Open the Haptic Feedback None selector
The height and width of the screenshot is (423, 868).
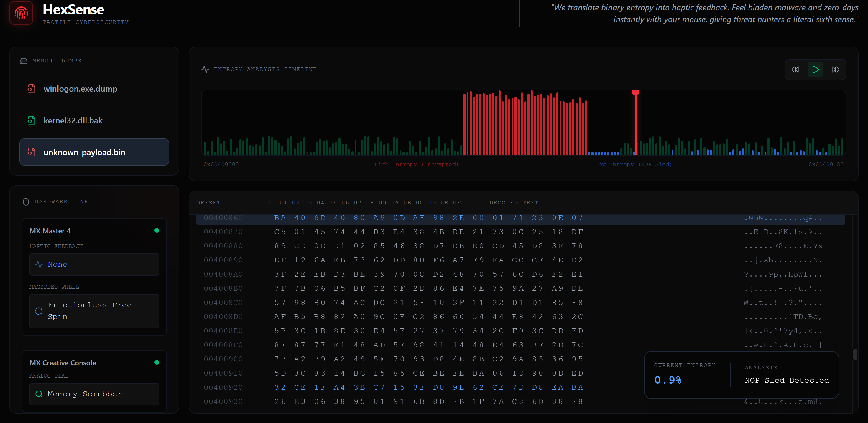(94, 265)
